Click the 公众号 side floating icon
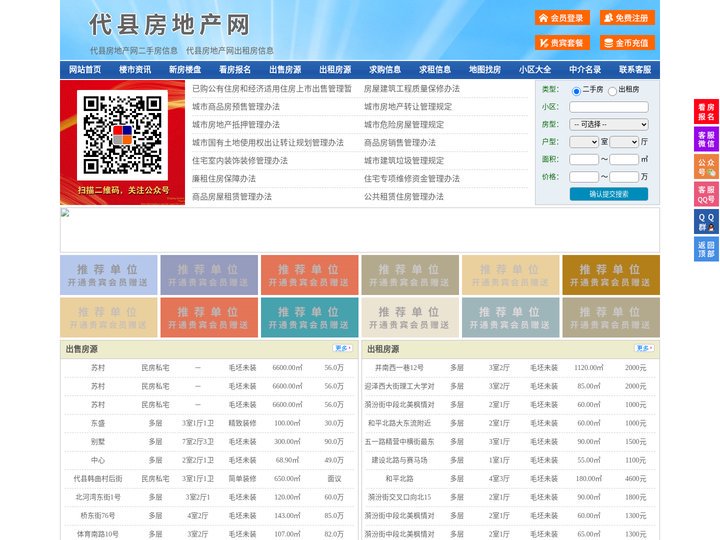This screenshot has height=540, width=720. pos(706,167)
